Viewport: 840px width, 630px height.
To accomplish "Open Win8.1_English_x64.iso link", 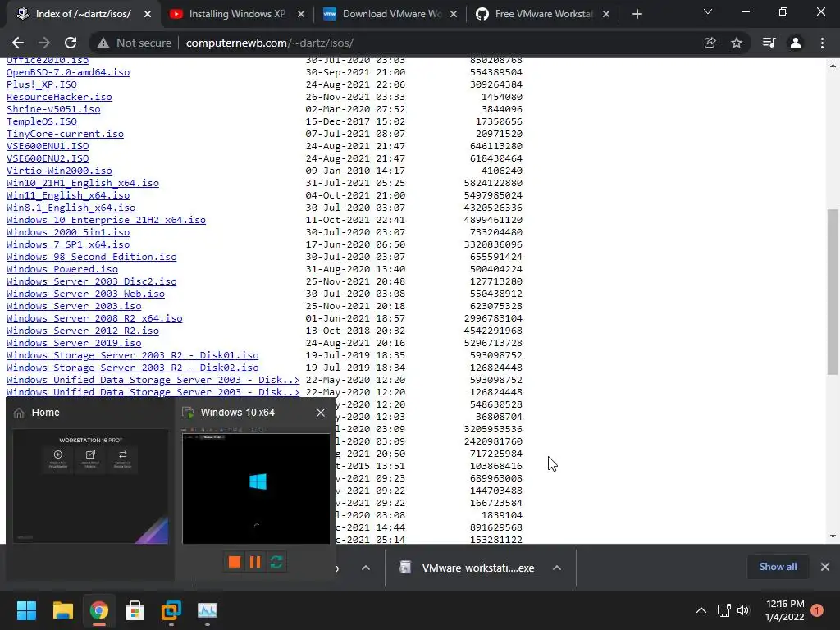I will click(71, 208).
